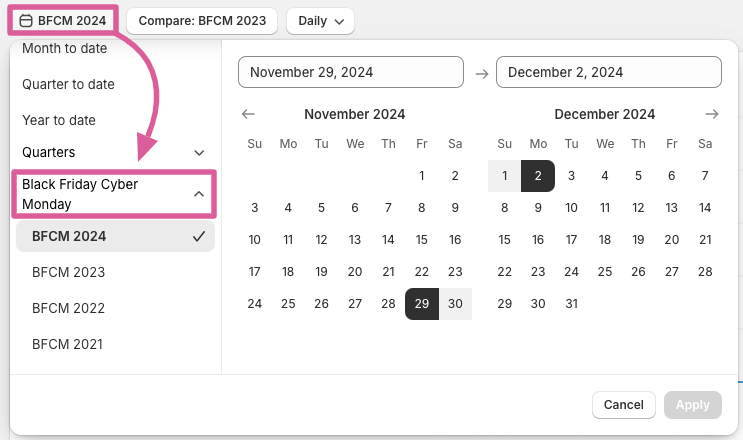This screenshot has height=440, width=743.
Task: Select Month to date range
Action: click(x=65, y=48)
